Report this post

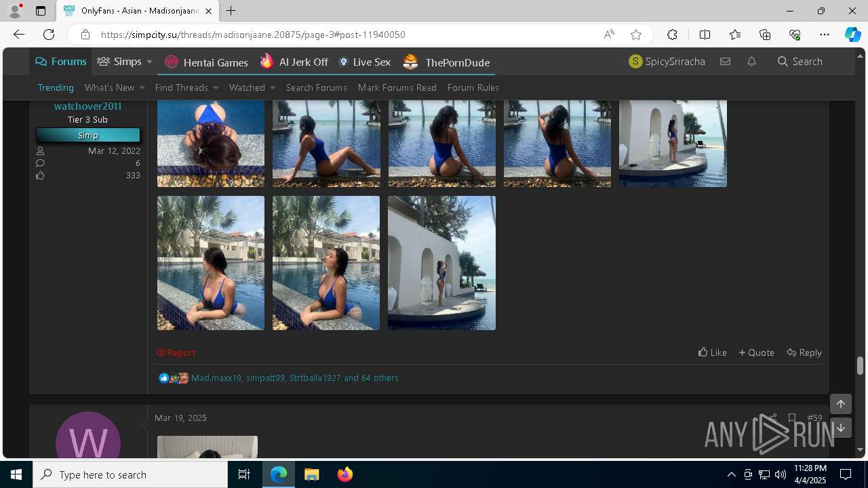176,352
